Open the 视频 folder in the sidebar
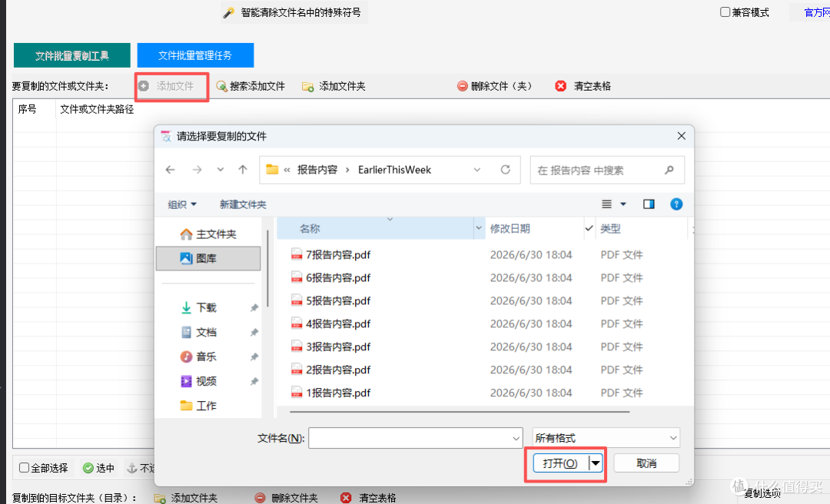830x504 pixels. [200, 380]
